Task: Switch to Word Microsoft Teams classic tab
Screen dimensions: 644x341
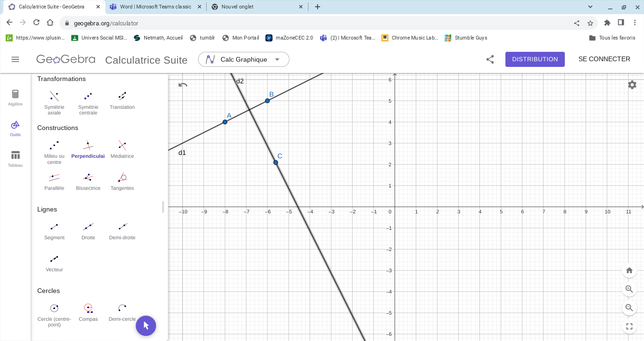Action: pyautogui.click(x=156, y=7)
